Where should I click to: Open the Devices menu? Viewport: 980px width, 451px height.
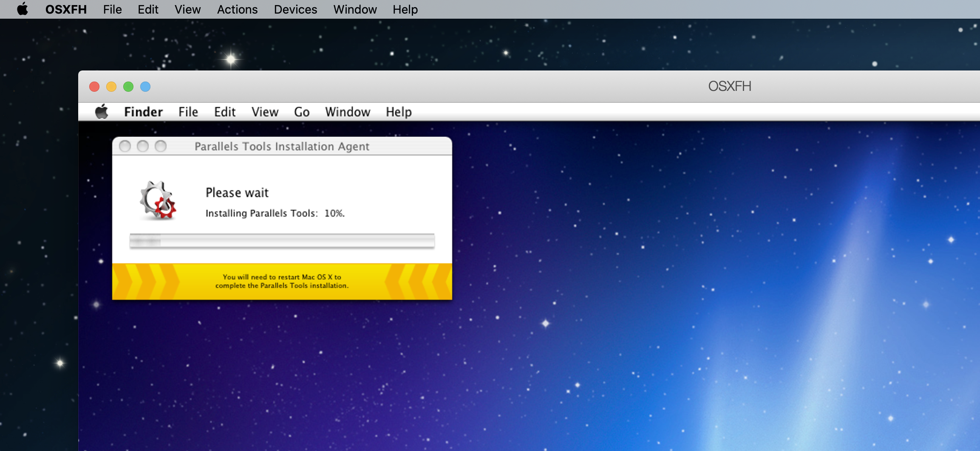[295, 9]
